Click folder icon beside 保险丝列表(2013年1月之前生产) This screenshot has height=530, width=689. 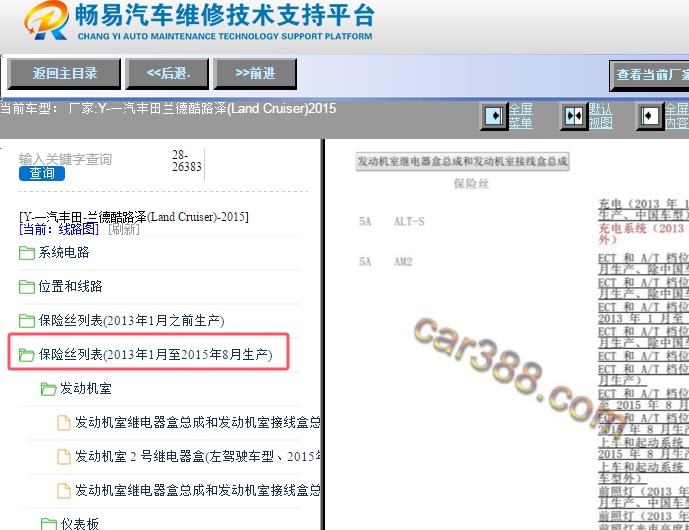[27, 321]
